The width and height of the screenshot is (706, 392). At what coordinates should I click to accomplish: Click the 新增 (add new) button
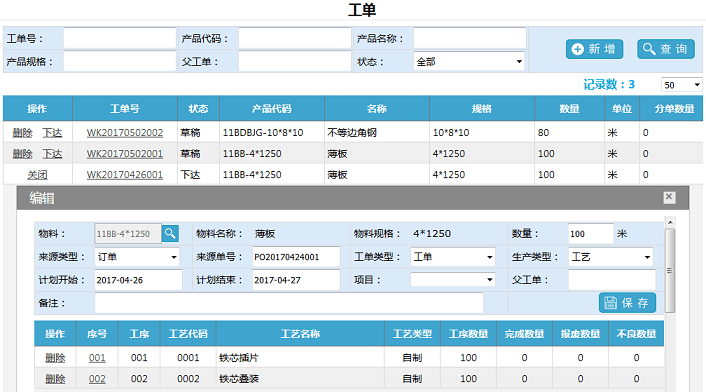coord(594,49)
